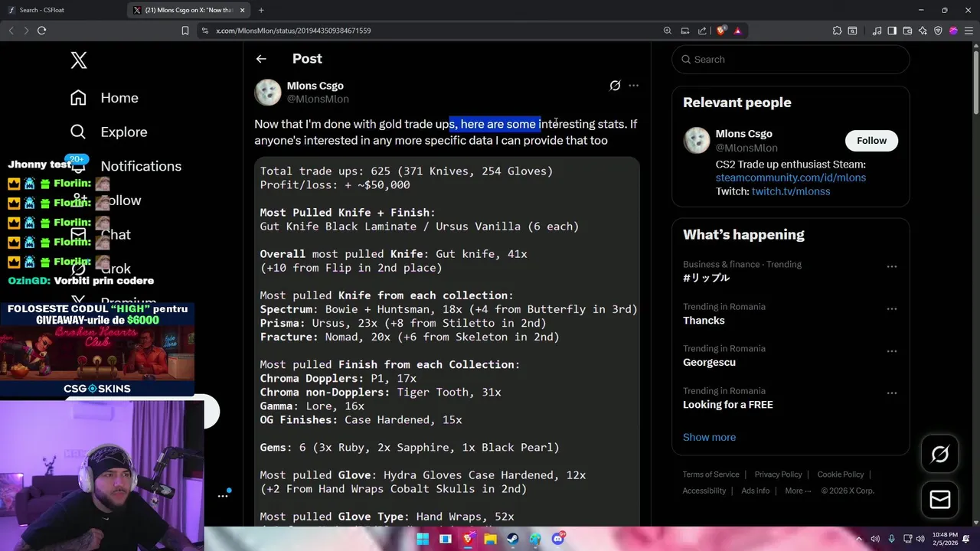Open the browser hamburger menu

pyautogui.click(x=969, y=31)
